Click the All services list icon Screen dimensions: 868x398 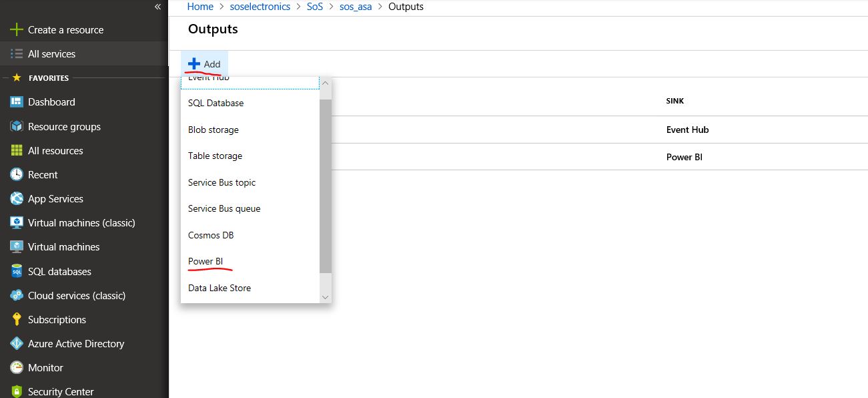point(17,53)
